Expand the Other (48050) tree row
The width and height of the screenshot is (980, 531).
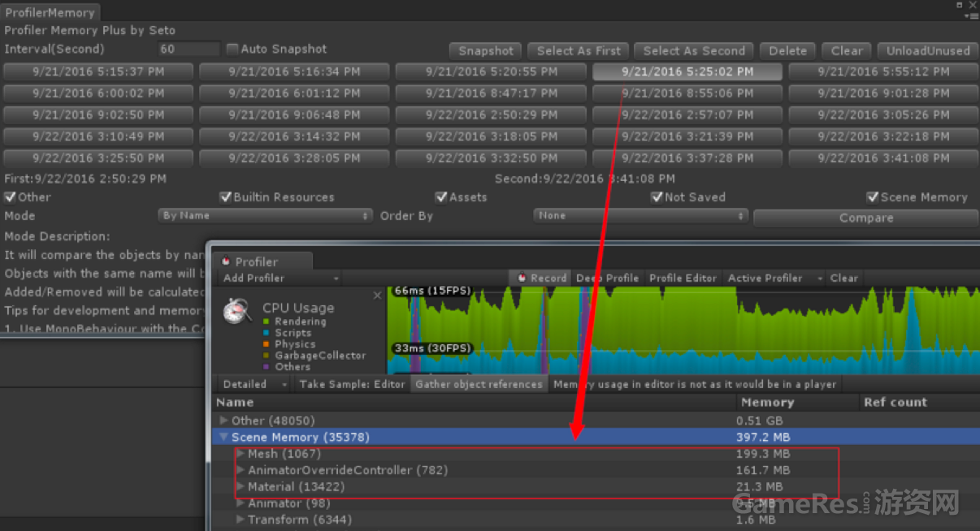pyautogui.click(x=224, y=421)
